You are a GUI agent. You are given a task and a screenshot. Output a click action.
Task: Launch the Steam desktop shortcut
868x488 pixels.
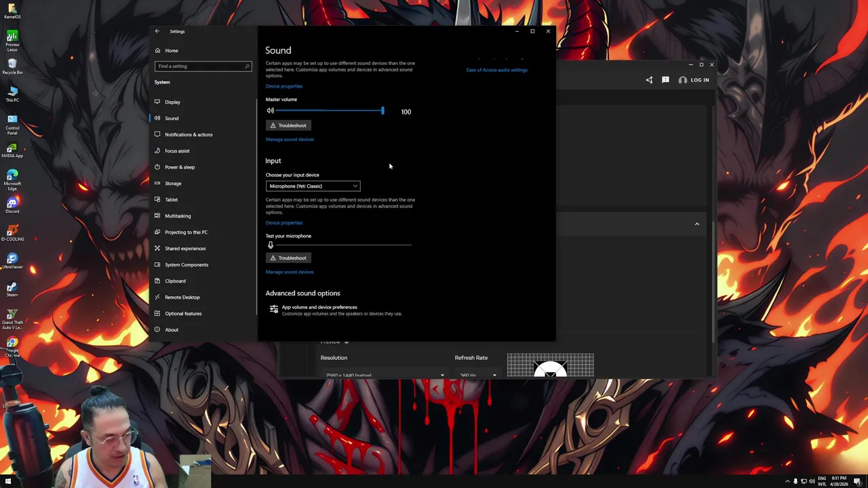click(x=12, y=289)
